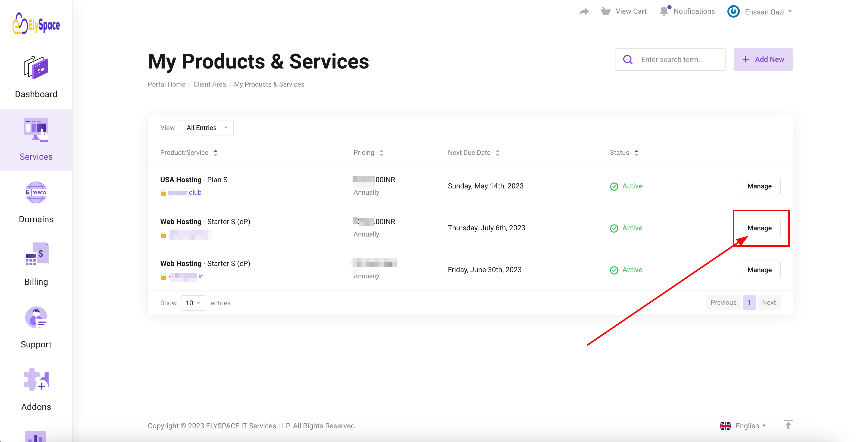The height and width of the screenshot is (442, 868).
Task: Open the Dashboard sidebar icon
Action: pos(36,68)
